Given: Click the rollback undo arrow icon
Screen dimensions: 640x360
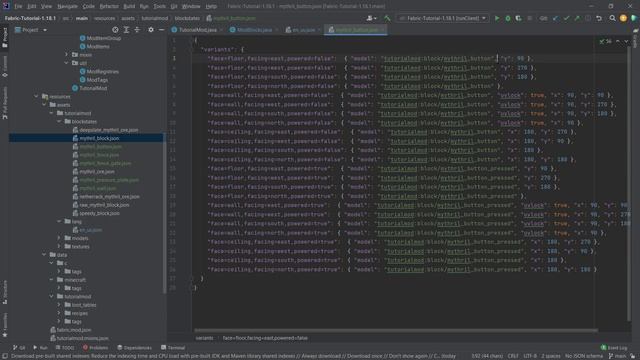Looking at the screenshot, I should (599, 18).
